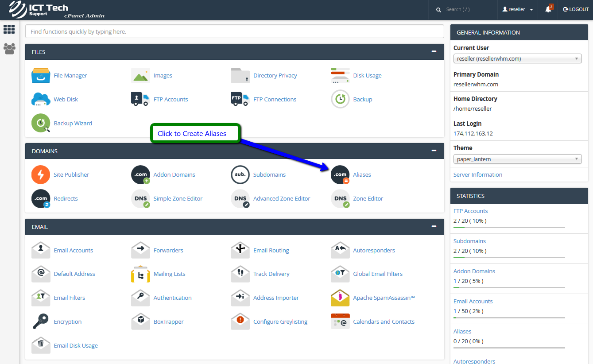Open the reseller account menu
Image resolution: width=593 pixels, height=364 pixels.
517,9
